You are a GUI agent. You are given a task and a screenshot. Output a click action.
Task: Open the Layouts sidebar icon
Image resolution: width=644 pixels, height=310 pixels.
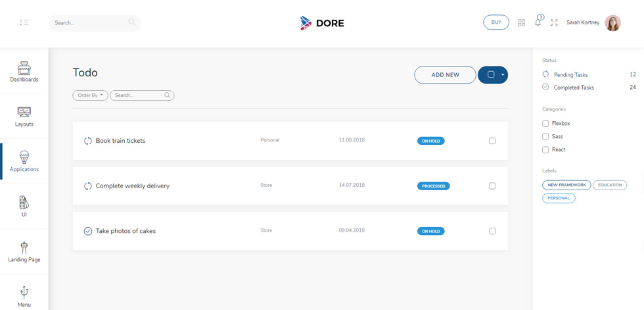(x=24, y=113)
